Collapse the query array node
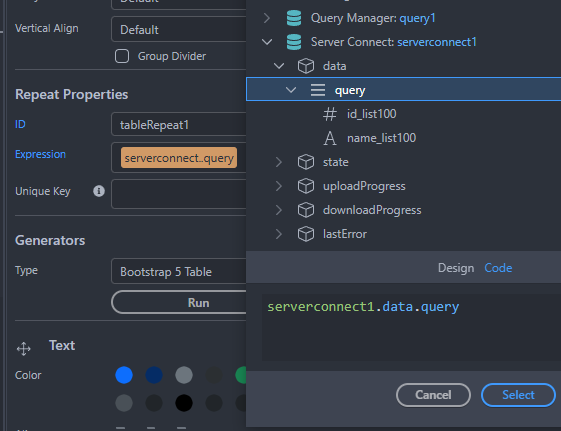The height and width of the screenshot is (431, 561). click(291, 90)
